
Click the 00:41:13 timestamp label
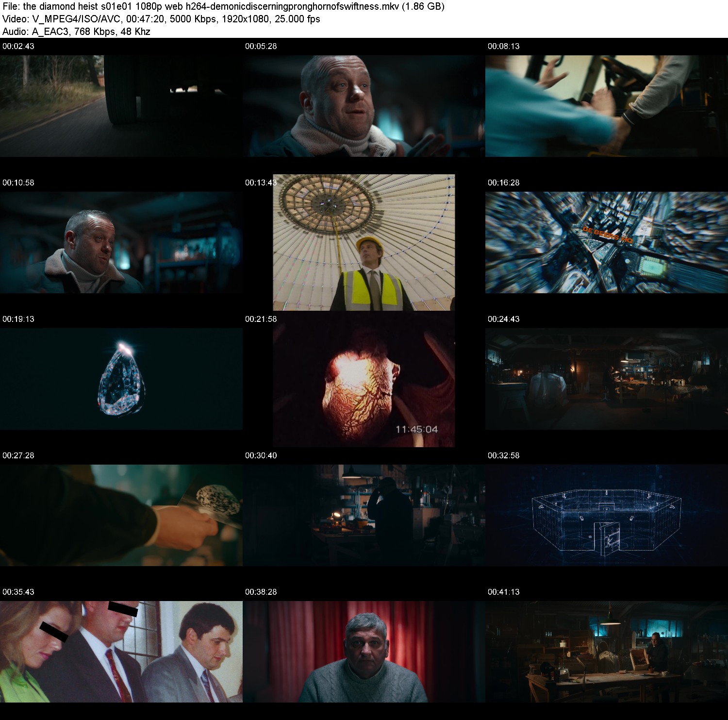(x=504, y=592)
